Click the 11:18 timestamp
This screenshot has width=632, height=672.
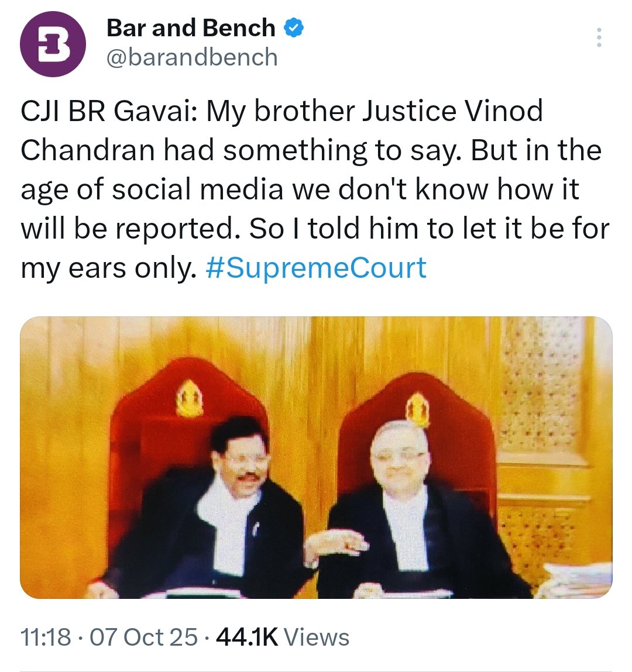click(x=46, y=637)
